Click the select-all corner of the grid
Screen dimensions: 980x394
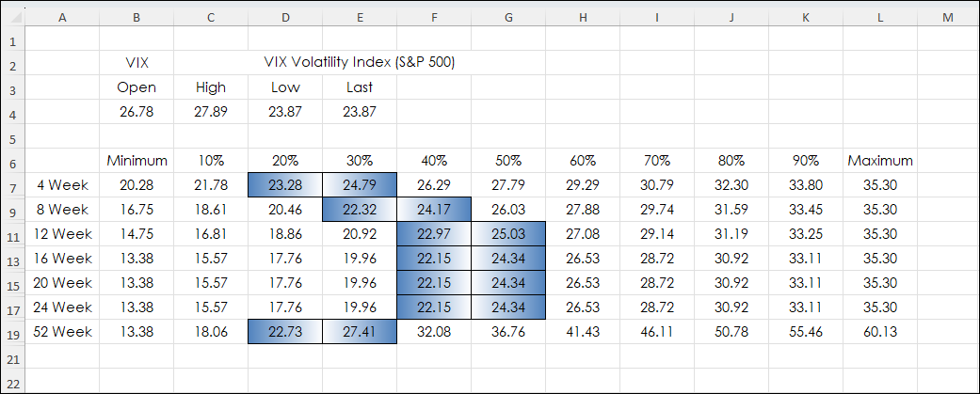[14, 14]
